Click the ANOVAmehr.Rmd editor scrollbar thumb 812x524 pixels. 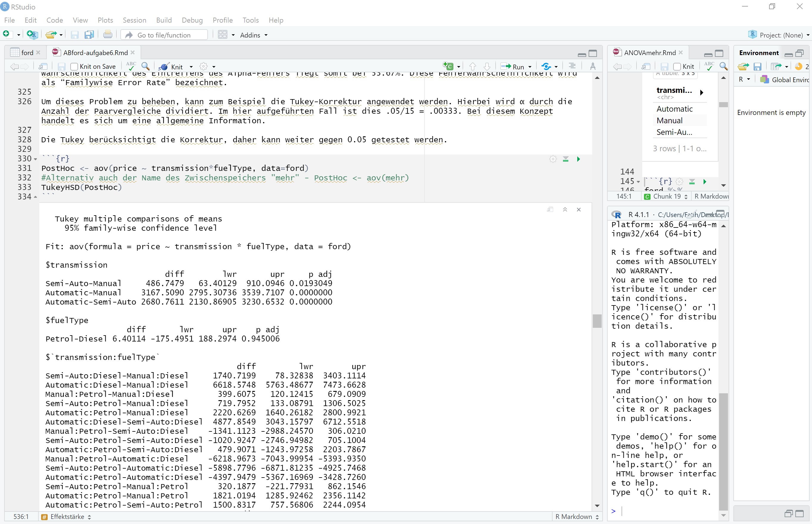coord(723,105)
